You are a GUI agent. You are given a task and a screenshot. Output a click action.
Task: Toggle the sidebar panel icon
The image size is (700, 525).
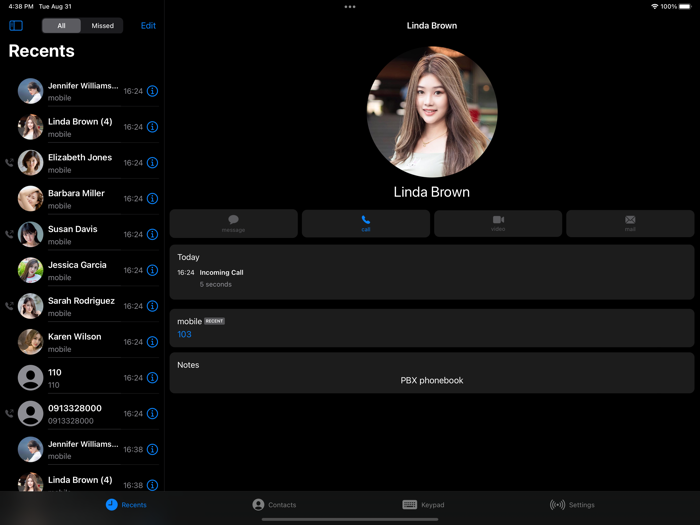point(16,25)
